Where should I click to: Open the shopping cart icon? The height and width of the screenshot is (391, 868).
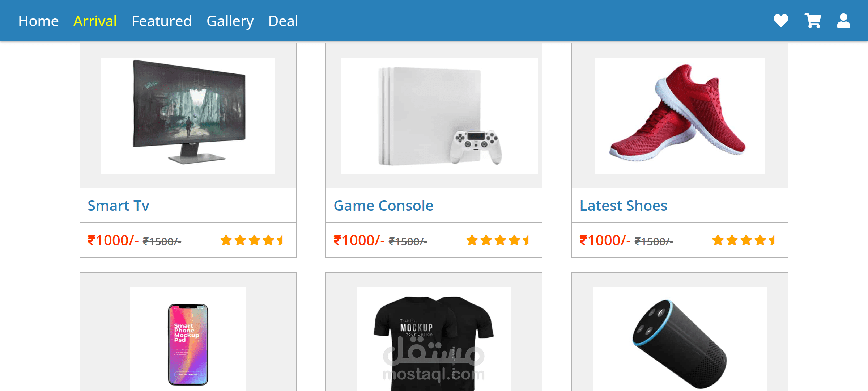[812, 21]
